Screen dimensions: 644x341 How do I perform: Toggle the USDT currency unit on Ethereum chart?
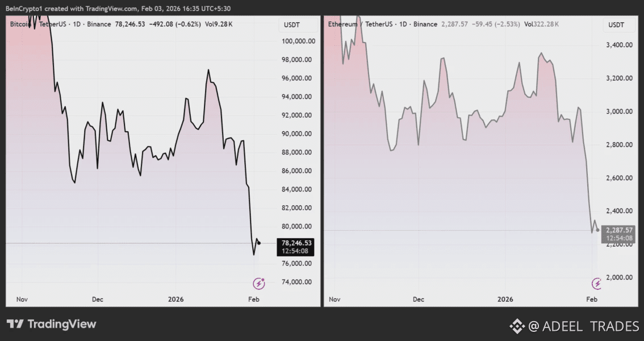point(618,24)
